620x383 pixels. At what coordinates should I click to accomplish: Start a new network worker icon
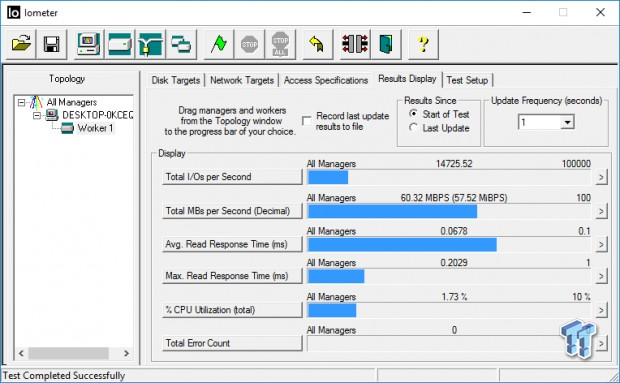[x=150, y=44]
